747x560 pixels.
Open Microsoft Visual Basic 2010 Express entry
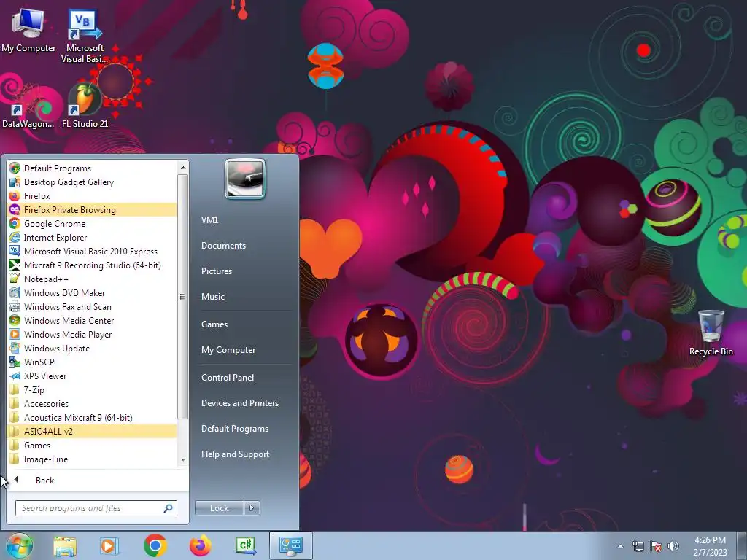coord(93,251)
